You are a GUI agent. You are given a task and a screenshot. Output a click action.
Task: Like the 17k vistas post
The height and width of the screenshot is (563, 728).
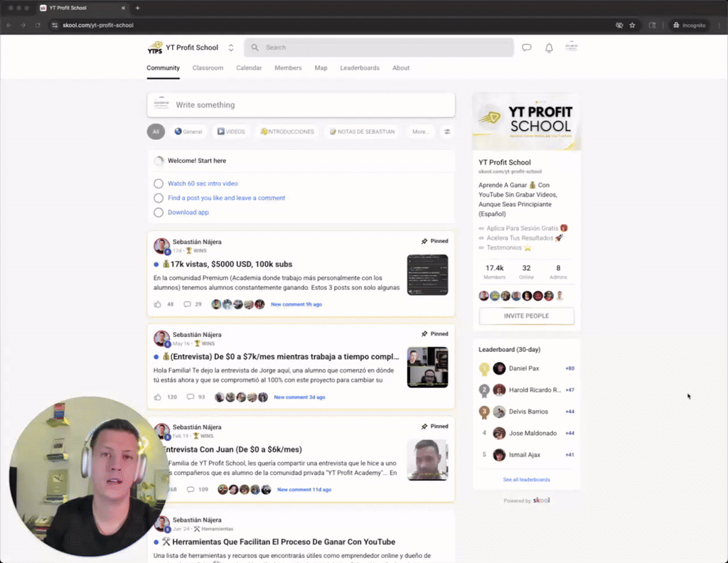coord(157,304)
